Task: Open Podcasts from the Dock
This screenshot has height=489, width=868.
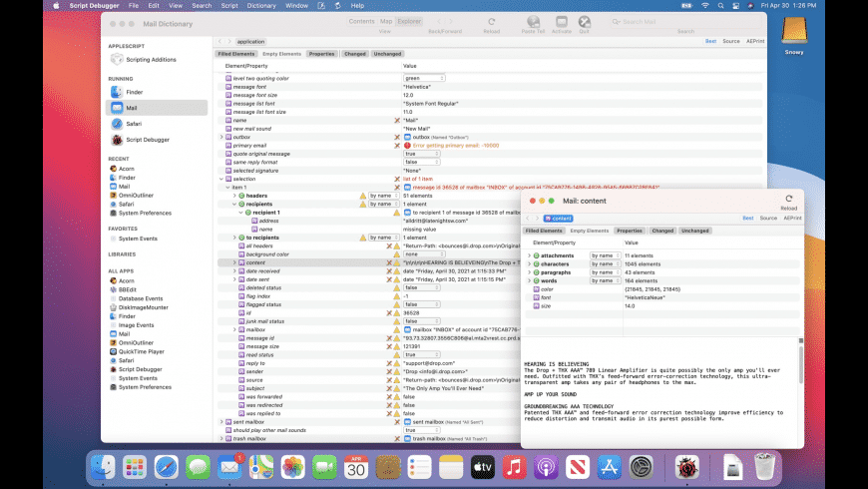Action: point(546,467)
